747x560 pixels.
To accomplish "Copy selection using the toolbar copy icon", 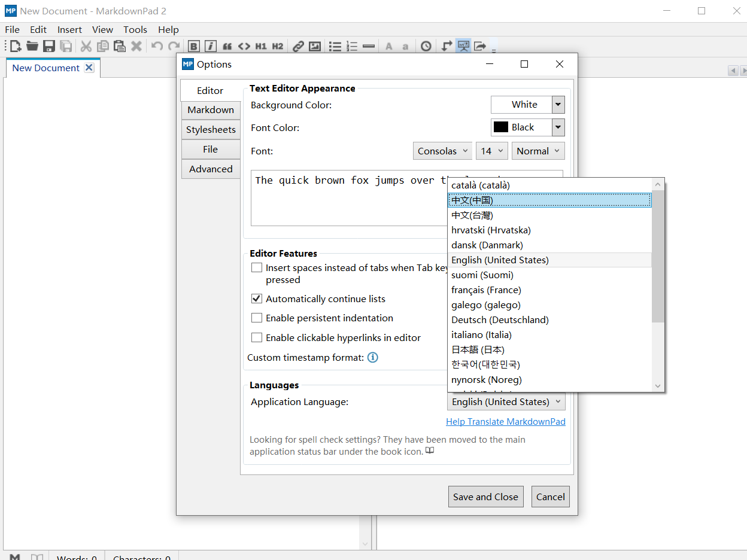I will coord(103,46).
